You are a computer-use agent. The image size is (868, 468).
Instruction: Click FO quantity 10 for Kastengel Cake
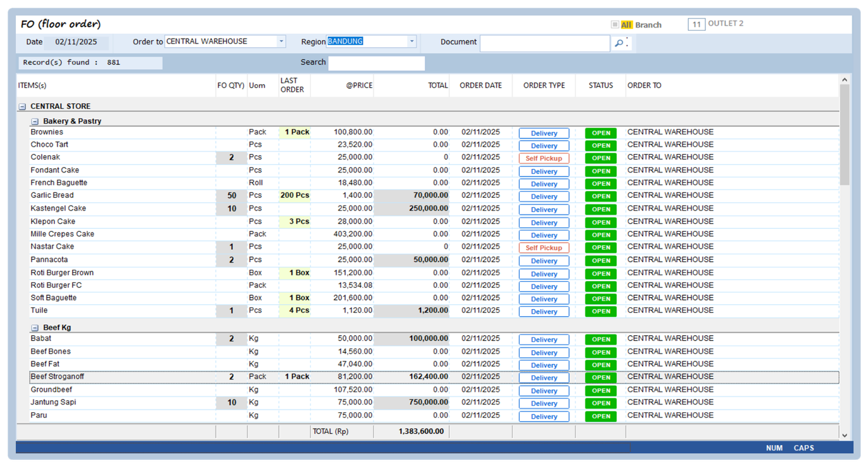(232, 208)
